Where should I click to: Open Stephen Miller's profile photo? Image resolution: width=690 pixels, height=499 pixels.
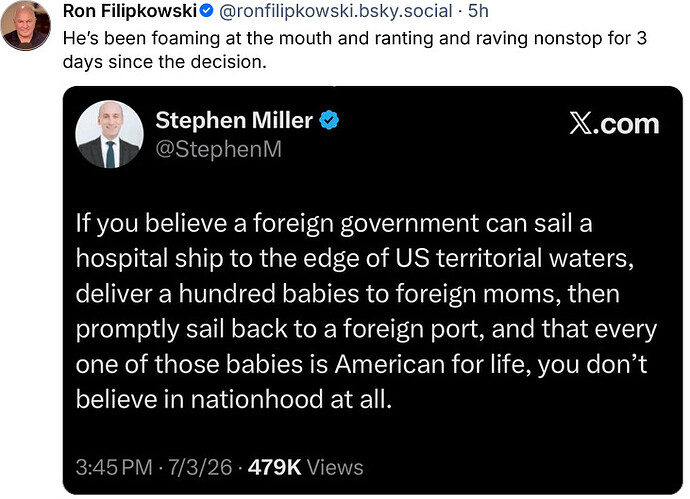pyautogui.click(x=110, y=134)
